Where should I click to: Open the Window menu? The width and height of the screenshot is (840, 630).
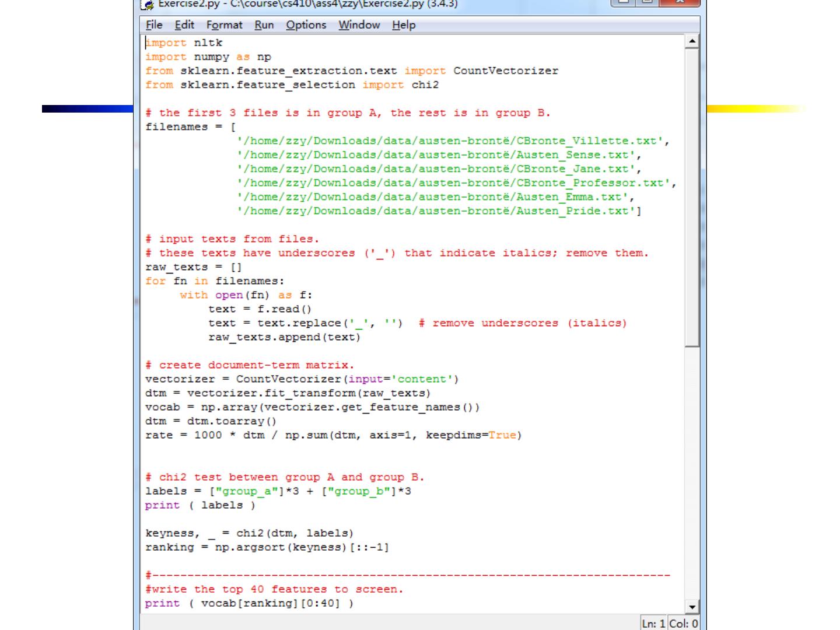tap(359, 25)
